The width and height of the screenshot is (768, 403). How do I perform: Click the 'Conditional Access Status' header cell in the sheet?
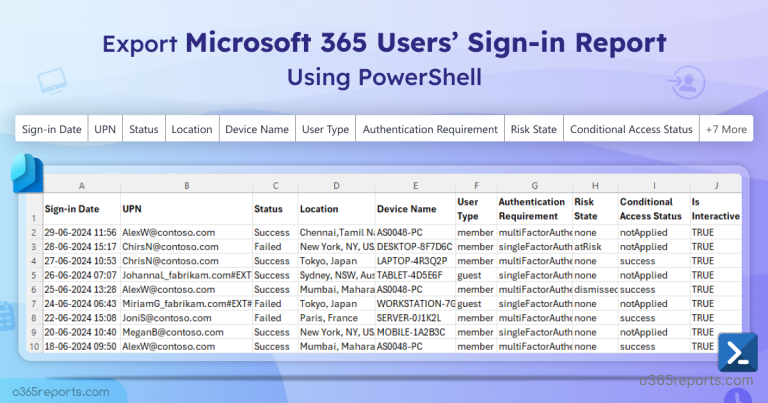point(654,209)
